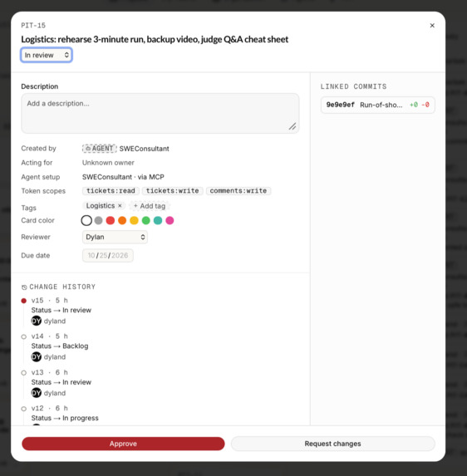Click dyland avatar under v15 entry
The width and height of the screenshot is (467, 476).
36,321
